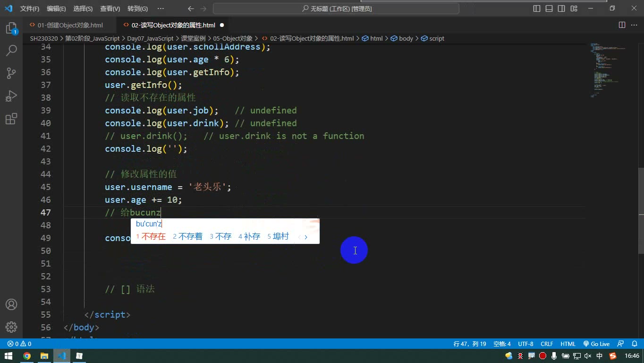Open the Extensions view
The width and height of the screenshot is (644, 363).
[11, 118]
